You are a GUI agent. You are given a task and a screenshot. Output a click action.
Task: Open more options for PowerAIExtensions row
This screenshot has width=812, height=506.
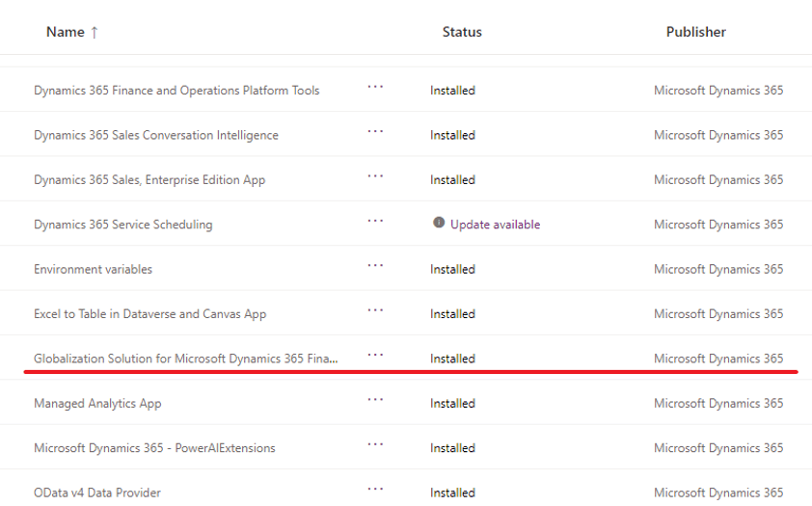(375, 444)
